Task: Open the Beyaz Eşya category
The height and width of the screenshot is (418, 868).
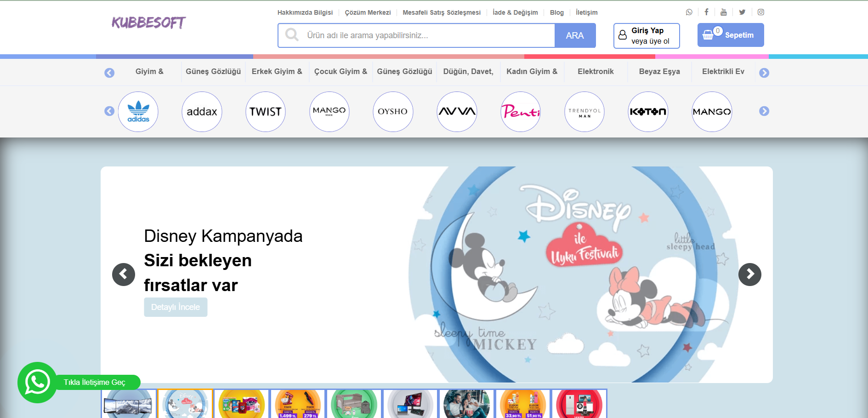Action: click(x=659, y=72)
